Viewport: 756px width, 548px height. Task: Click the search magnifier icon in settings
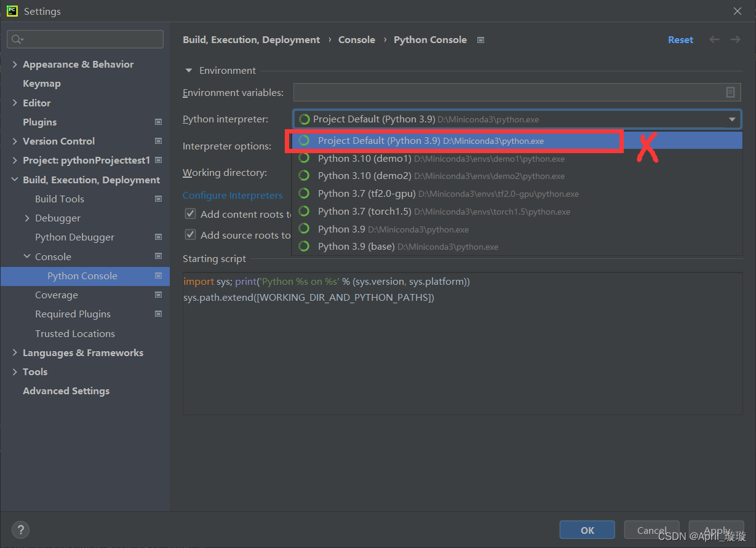pos(17,39)
